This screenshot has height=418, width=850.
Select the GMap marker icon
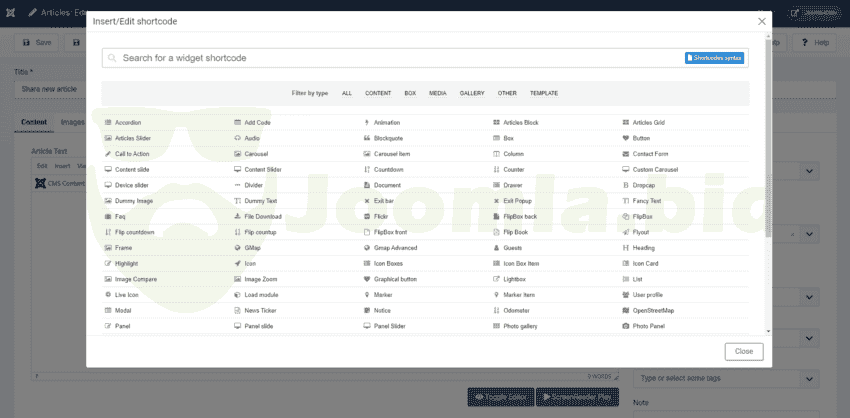(x=237, y=248)
